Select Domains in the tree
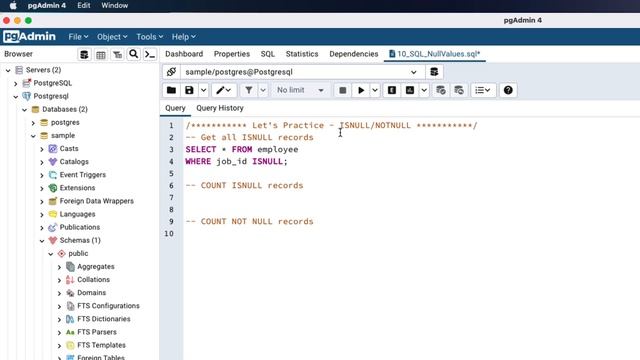The width and height of the screenshot is (640, 360). tap(91, 293)
